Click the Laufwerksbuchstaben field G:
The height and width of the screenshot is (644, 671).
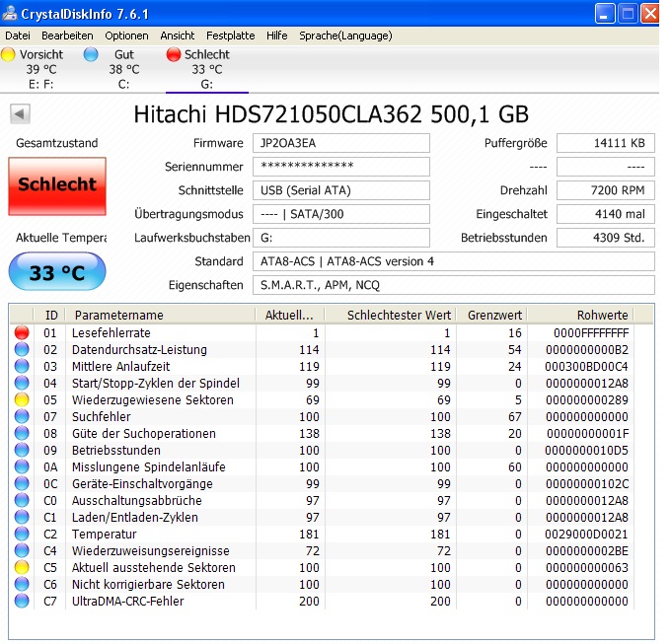tap(341, 238)
